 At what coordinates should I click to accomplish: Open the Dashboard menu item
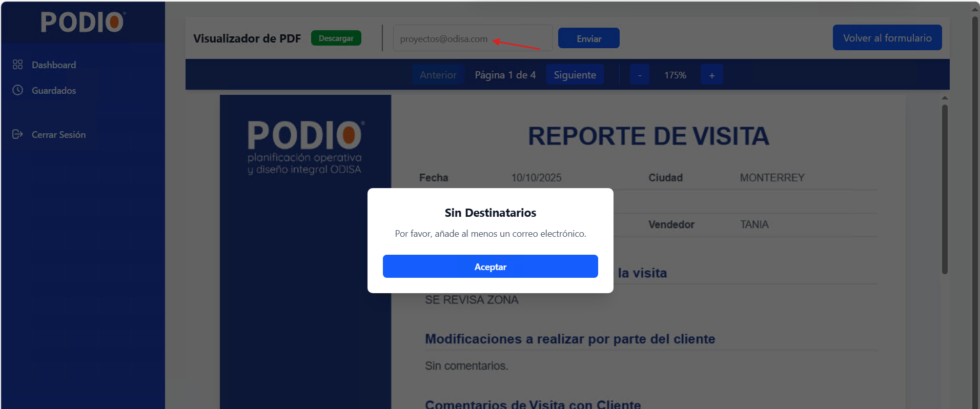(x=54, y=65)
